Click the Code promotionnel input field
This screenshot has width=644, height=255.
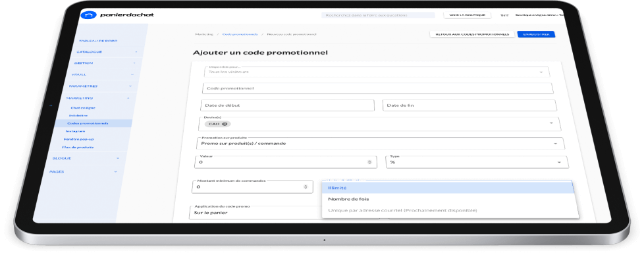378,88
